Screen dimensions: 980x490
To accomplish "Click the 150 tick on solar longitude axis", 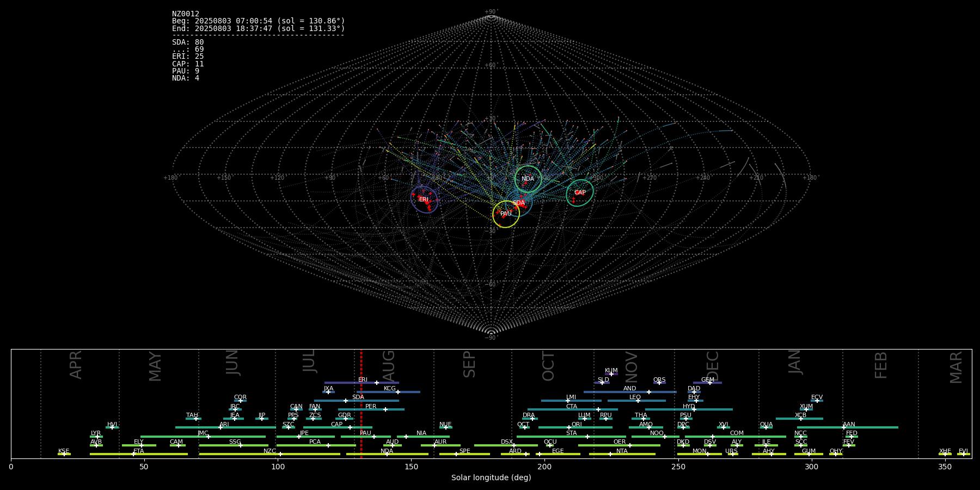I will tap(411, 467).
